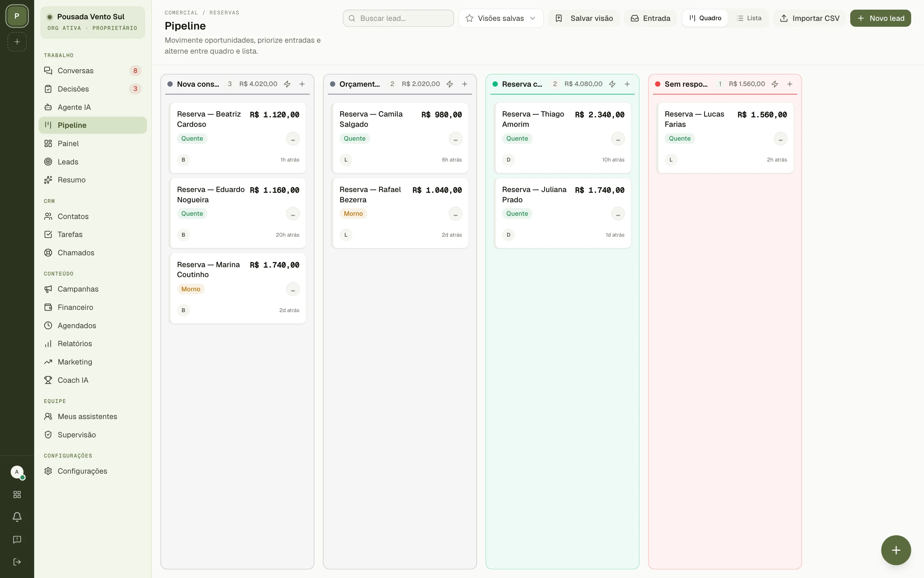Click Salvar visão button

pyautogui.click(x=584, y=18)
